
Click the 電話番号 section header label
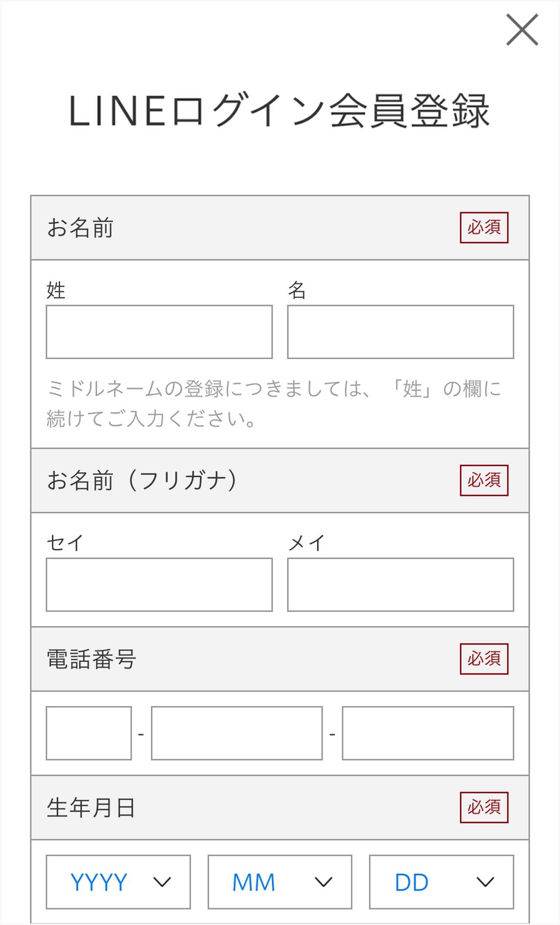click(x=91, y=659)
